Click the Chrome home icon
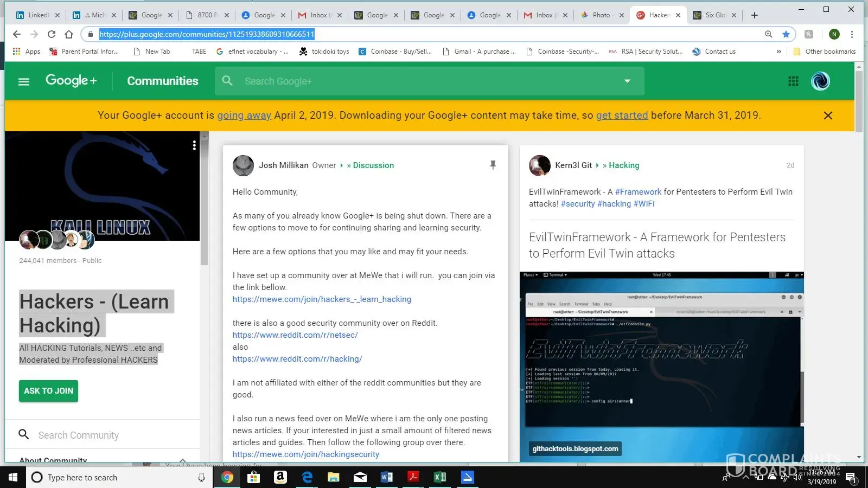The width and height of the screenshot is (868, 488). (x=69, y=34)
